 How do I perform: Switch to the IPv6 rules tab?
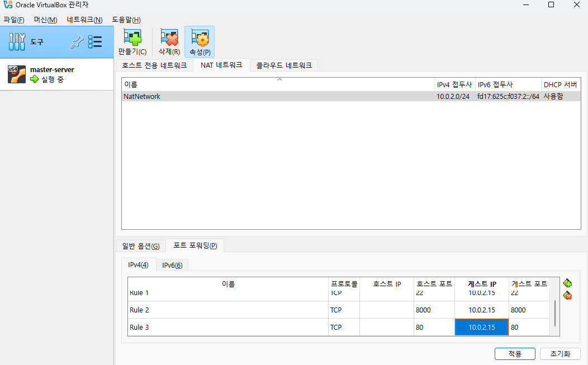(172, 265)
